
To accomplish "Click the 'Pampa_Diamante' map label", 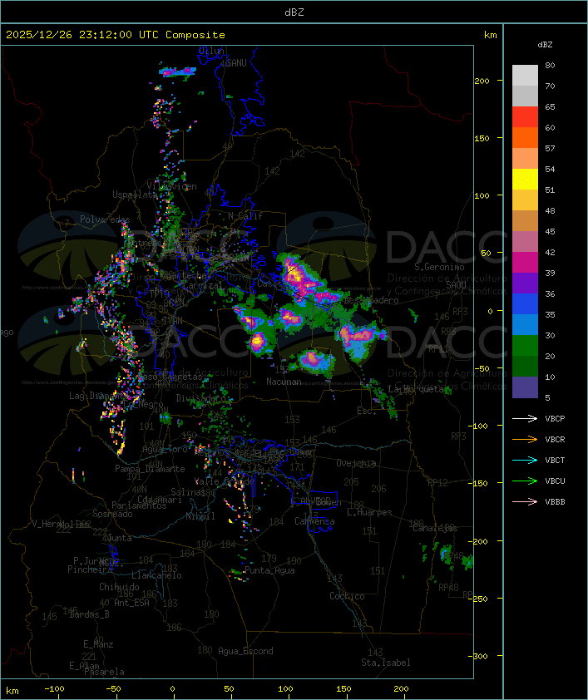I will pyautogui.click(x=150, y=469).
